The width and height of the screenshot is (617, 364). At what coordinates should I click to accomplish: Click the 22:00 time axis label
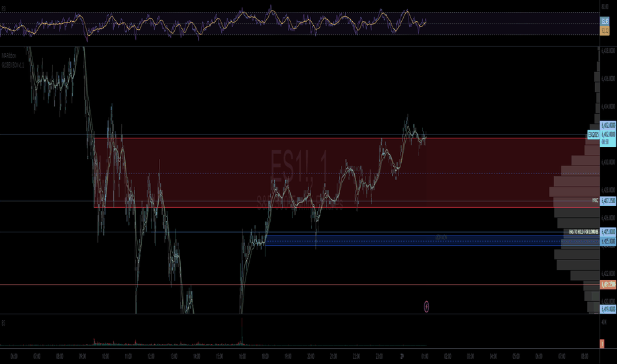tap(356, 357)
